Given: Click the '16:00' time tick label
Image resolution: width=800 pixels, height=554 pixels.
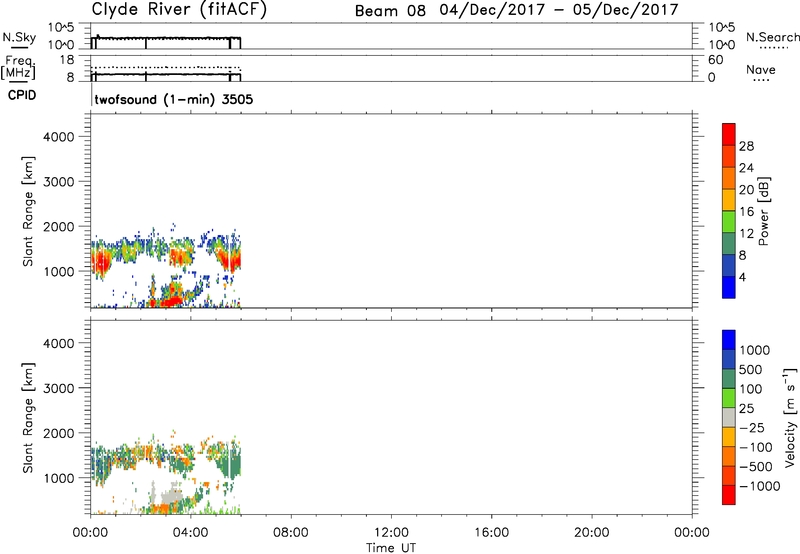Looking at the screenshot, I should click(491, 533).
